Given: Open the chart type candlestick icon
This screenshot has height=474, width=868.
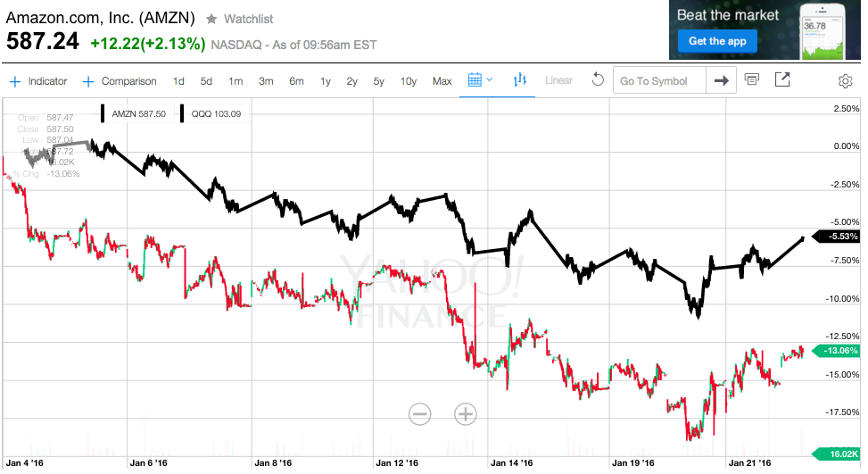Looking at the screenshot, I should [520, 79].
